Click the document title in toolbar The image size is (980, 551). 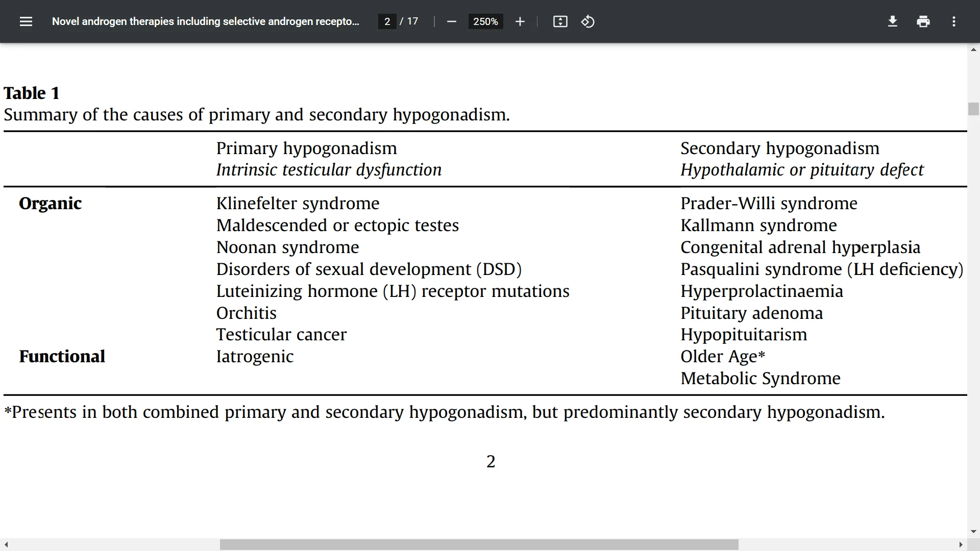[205, 21]
